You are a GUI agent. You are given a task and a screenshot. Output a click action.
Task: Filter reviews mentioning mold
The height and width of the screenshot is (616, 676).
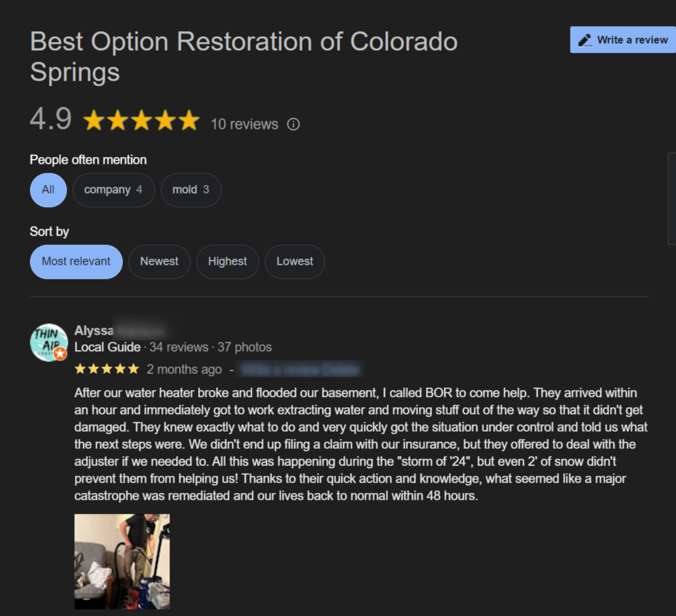point(191,190)
